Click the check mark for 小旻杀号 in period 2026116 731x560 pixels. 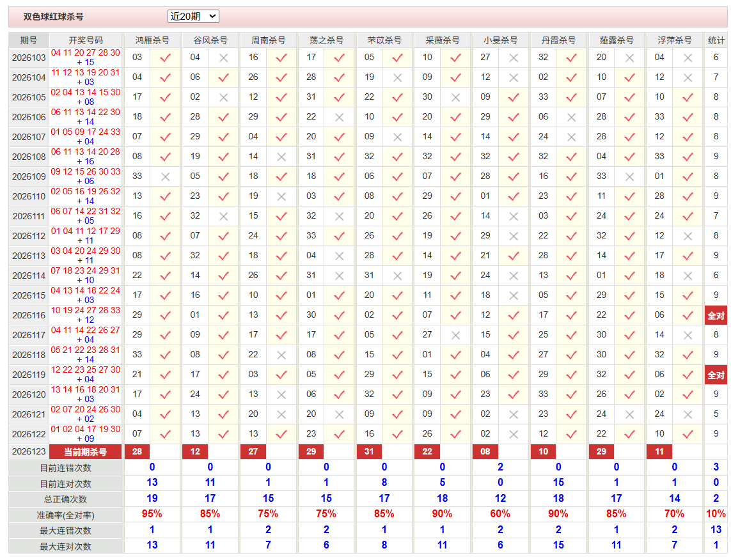coord(514,315)
